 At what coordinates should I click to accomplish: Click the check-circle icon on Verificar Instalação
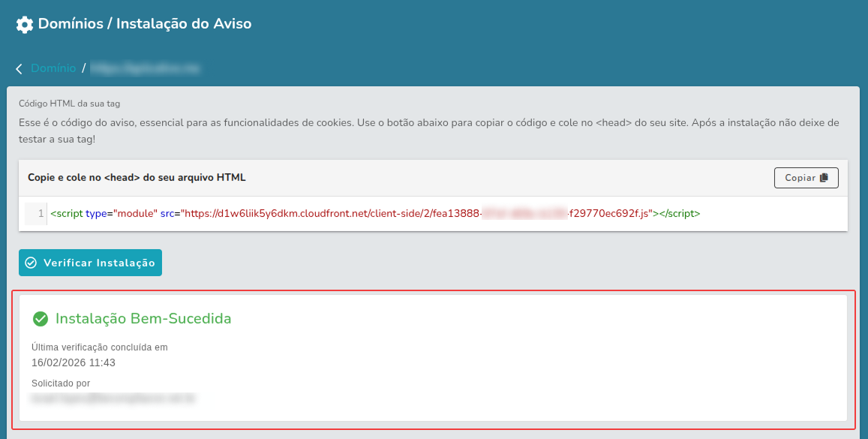tap(30, 262)
